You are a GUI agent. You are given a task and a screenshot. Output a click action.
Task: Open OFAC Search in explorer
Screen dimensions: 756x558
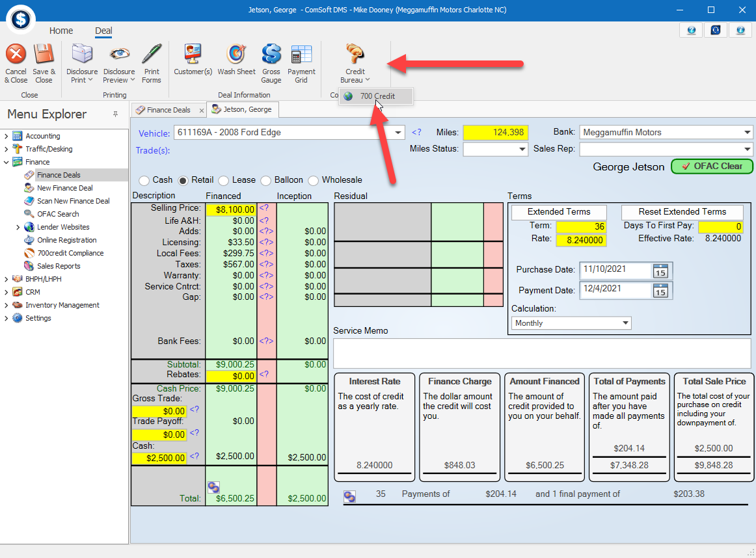coord(58,214)
